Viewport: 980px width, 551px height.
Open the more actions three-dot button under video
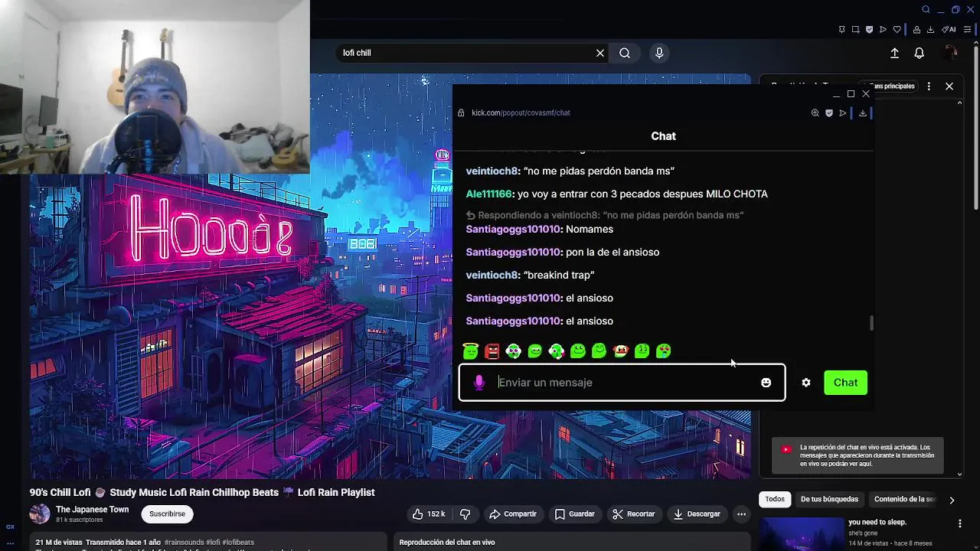click(741, 514)
